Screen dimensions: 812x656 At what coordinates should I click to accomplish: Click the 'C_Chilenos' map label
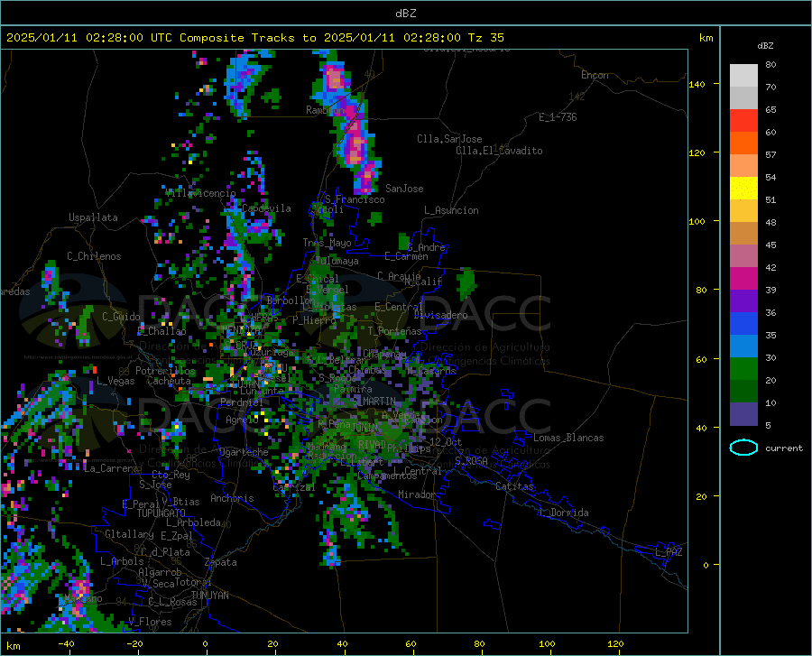point(94,256)
